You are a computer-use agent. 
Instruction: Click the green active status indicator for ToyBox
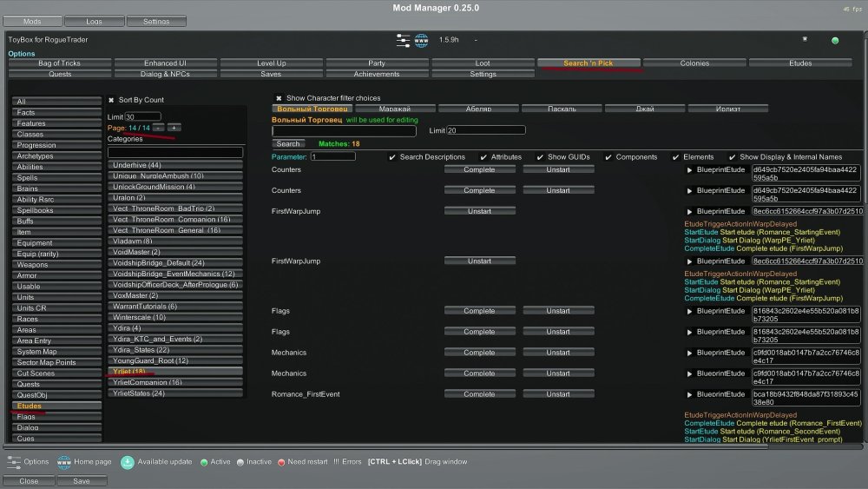point(835,40)
